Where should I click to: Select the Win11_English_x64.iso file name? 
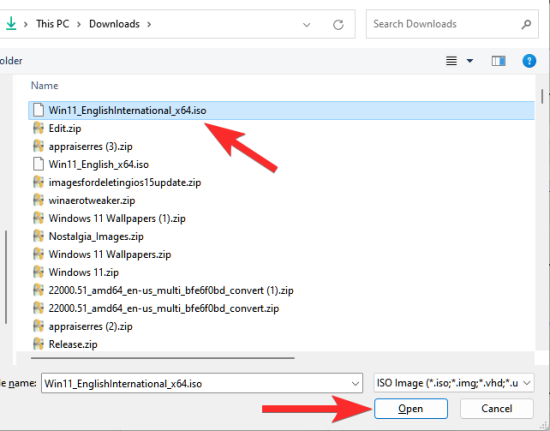[x=99, y=164]
